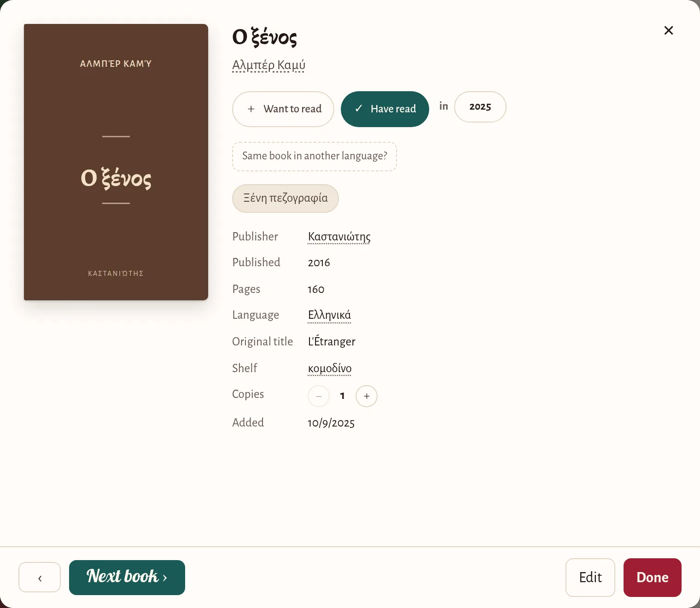Click the Done button
The image size is (700, 608).
pyautogui.click(x=653, y=578)
